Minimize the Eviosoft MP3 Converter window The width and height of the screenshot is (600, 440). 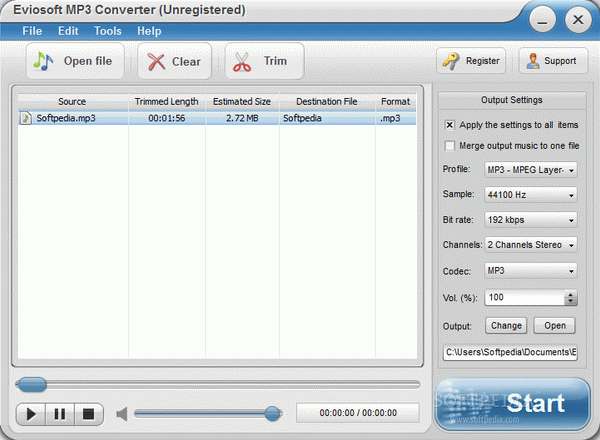[542, 20]
